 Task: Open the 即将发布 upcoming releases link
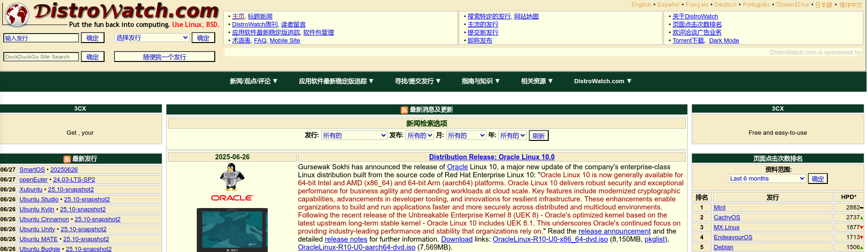click(x=480, y=41)
